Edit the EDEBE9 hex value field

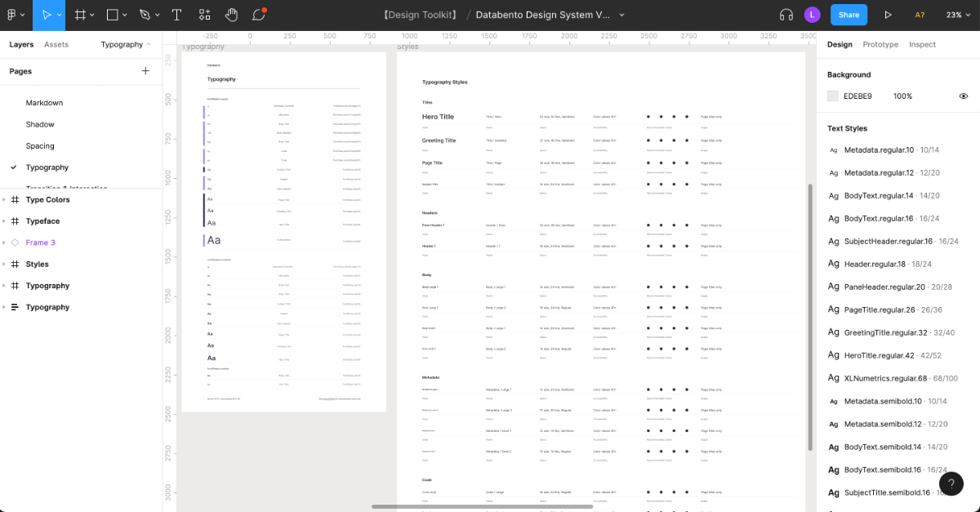[857, 96]
